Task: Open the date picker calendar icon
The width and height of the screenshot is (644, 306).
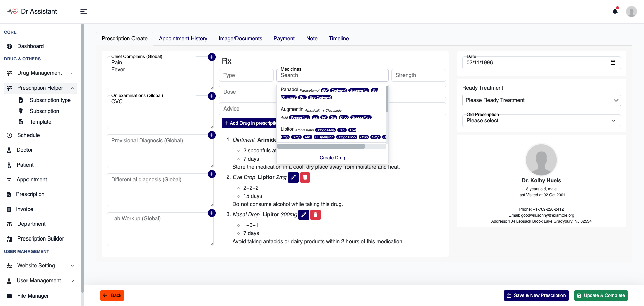Action: (613, 63)
